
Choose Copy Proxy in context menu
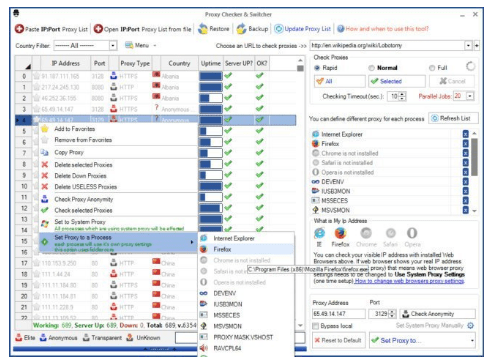[118, 152]
